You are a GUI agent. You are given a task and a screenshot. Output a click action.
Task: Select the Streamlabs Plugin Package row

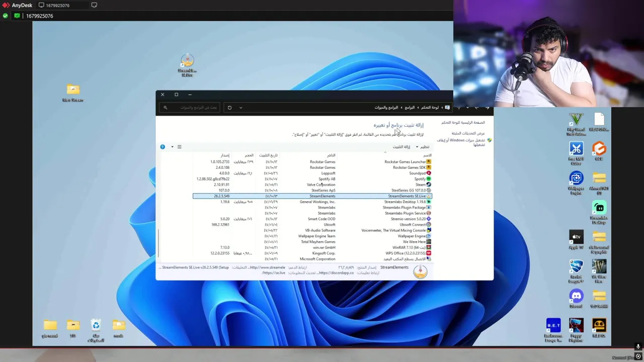click(x=312, y=208)
